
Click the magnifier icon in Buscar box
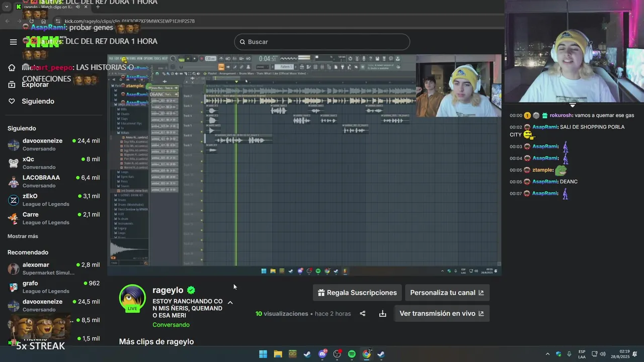(243, 42)
